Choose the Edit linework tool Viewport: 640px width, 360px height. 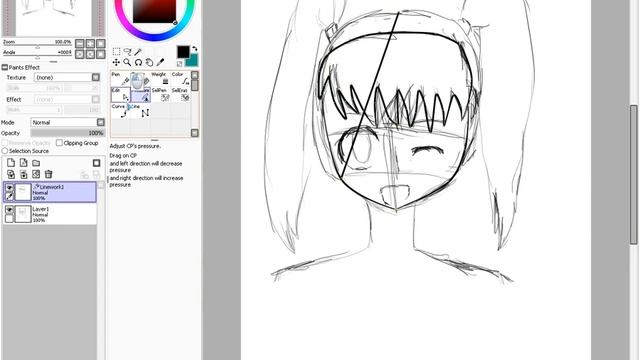pos(120,95)
